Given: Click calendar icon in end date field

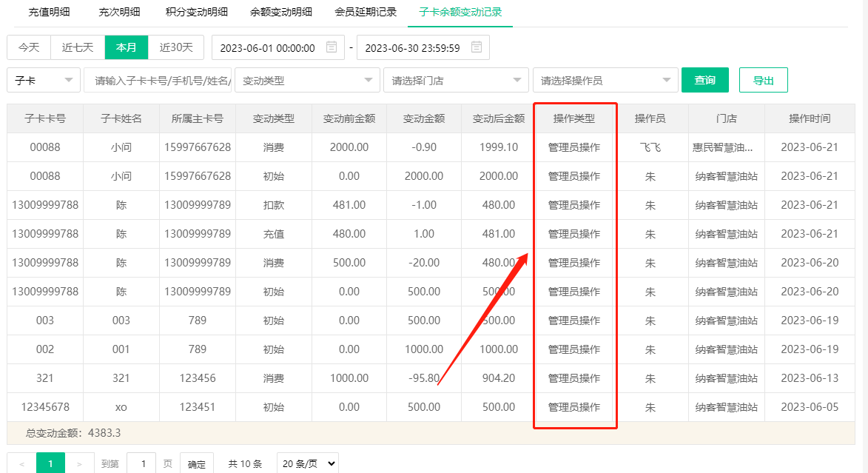Looking at the screenshot, I should (477, 47).
